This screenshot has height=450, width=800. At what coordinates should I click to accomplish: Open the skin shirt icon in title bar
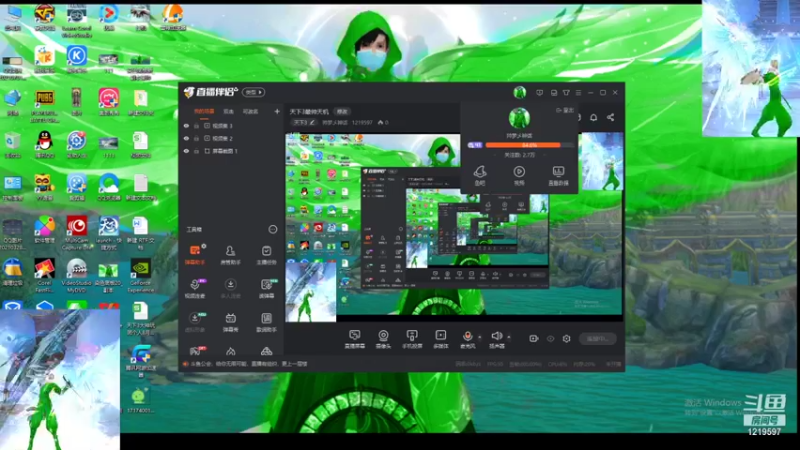(566, 93)
